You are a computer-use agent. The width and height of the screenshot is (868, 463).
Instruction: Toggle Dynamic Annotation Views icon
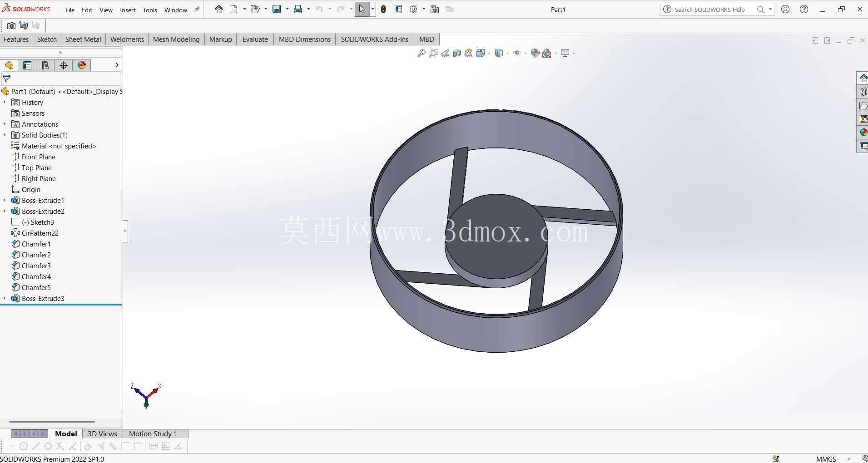469,53
